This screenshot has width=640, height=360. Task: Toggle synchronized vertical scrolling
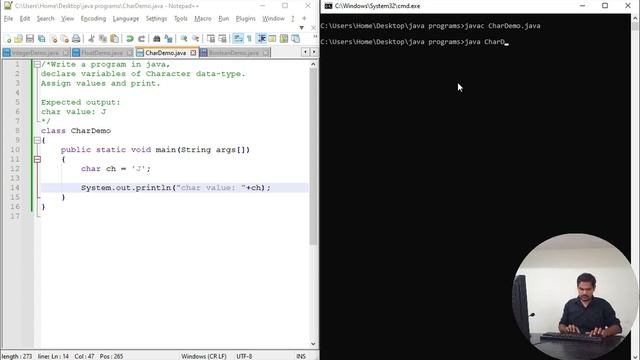pos(211,39)
